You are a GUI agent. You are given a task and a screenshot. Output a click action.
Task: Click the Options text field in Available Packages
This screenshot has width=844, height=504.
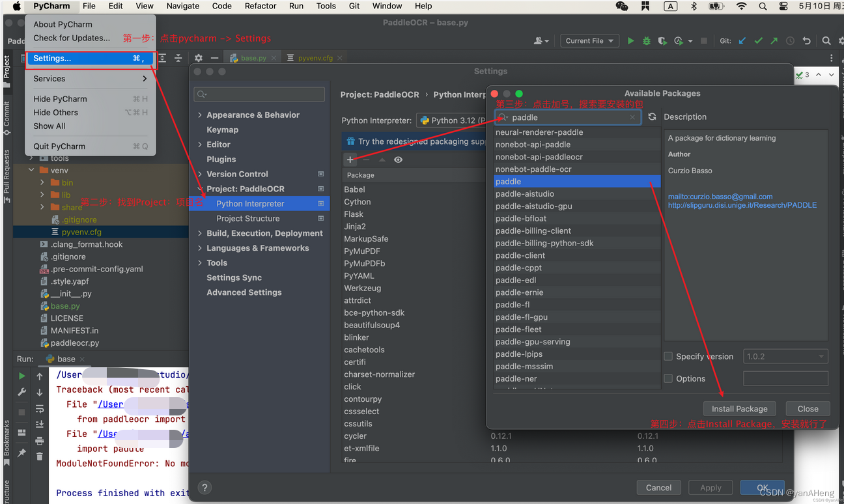[x=786, y=378]
